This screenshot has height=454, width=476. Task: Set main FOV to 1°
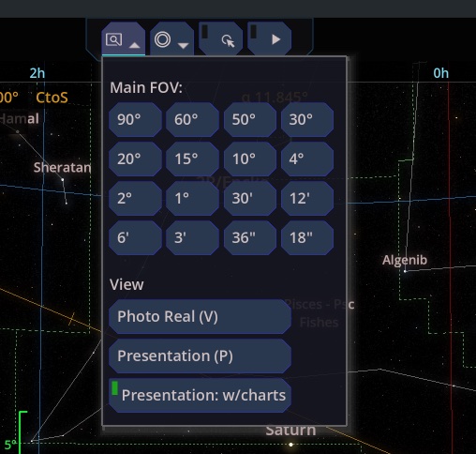pyautogui.click(x=192, y=198)
